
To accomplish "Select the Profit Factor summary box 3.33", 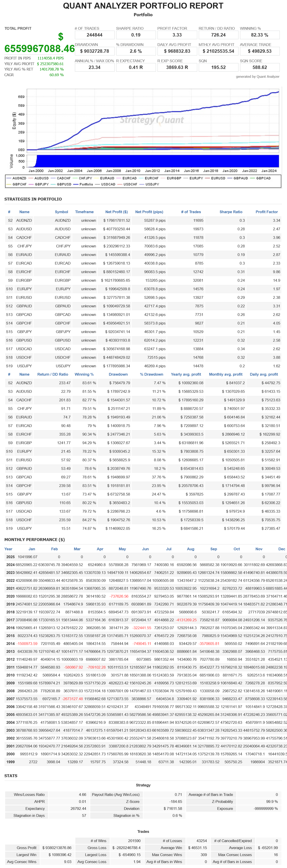I will pyautogui.click(x=177, y=35).
